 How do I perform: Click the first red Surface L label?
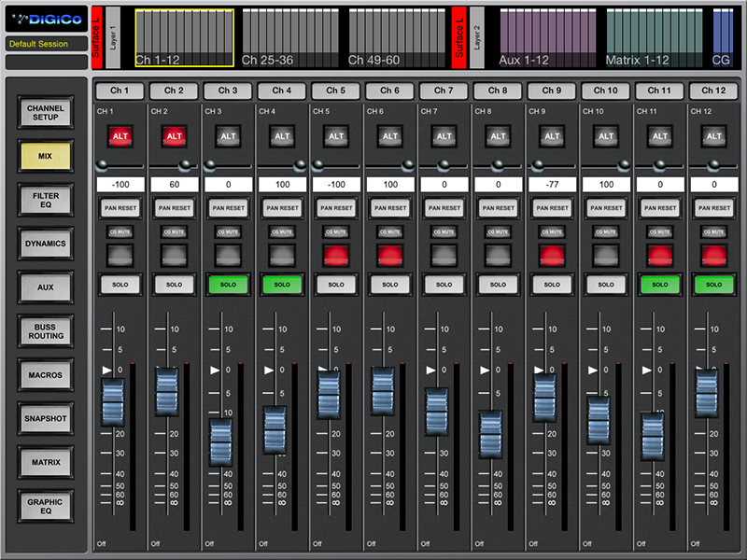97,37
